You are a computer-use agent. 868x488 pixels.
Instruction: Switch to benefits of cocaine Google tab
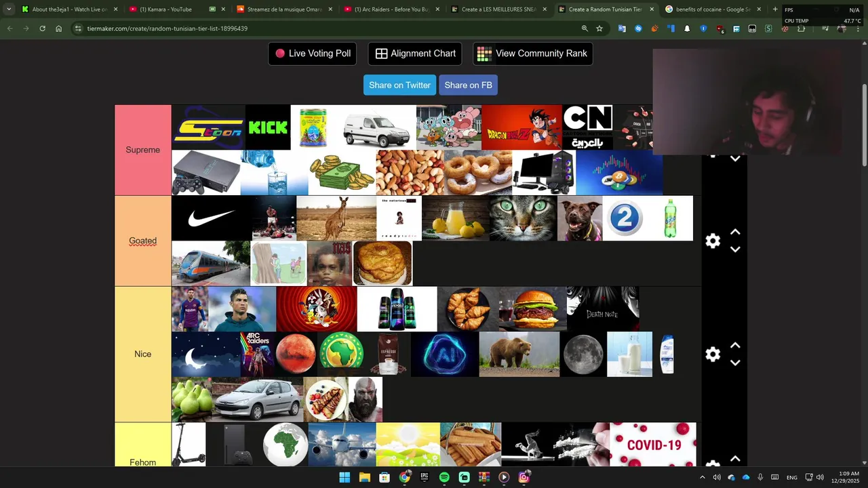tap(713, 9)
